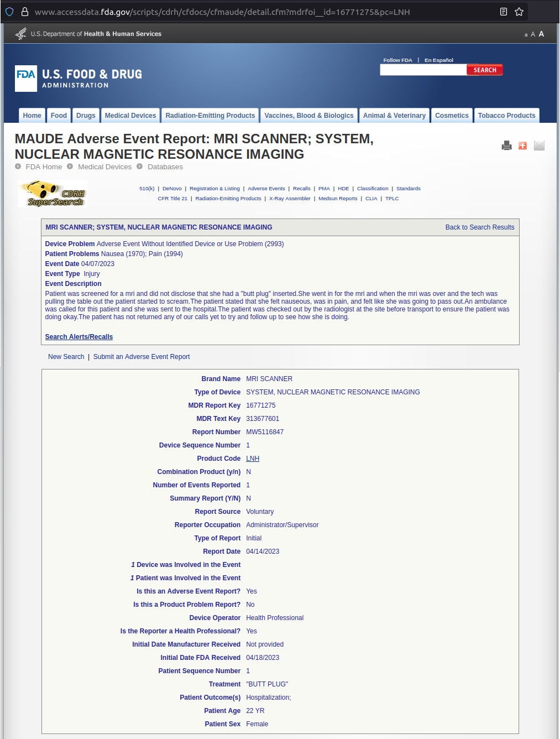
Task: Print the page using printer icon
Action: pyautogui.click(x=506, y=145)
